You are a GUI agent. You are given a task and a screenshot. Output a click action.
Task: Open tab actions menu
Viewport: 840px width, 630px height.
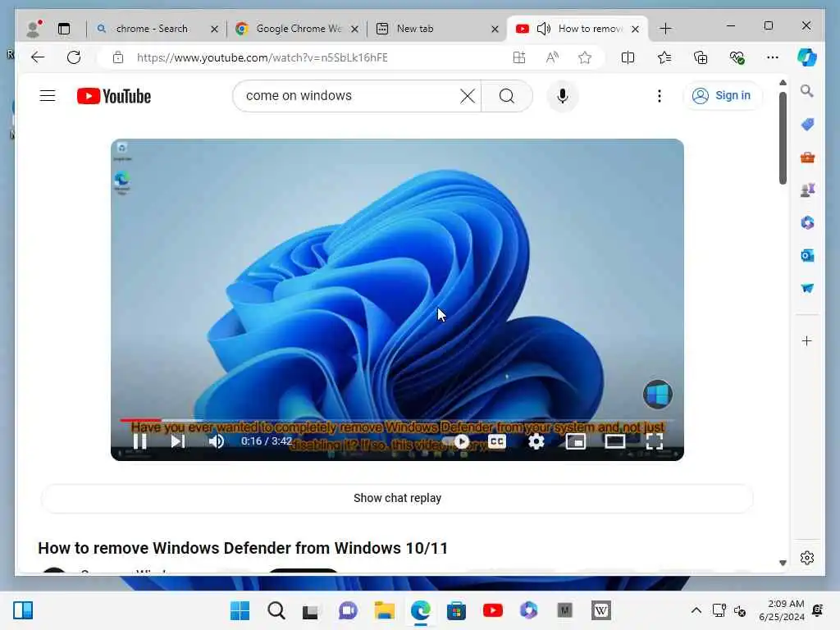click(64, 29)
